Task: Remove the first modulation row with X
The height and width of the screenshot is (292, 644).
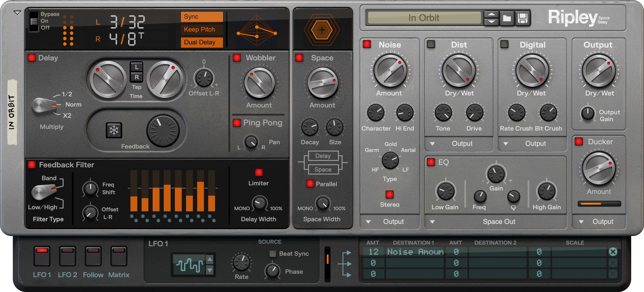Action: click(x=613, y=252)
